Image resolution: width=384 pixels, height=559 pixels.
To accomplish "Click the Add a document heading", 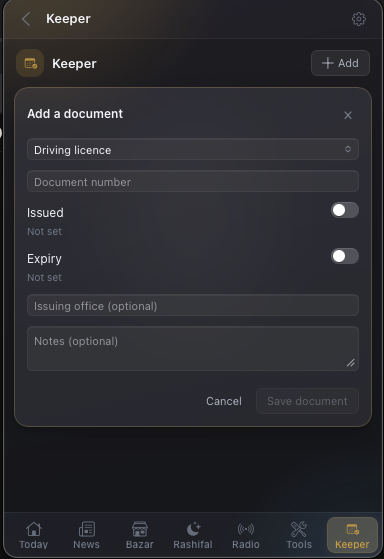I will [75, 114].
